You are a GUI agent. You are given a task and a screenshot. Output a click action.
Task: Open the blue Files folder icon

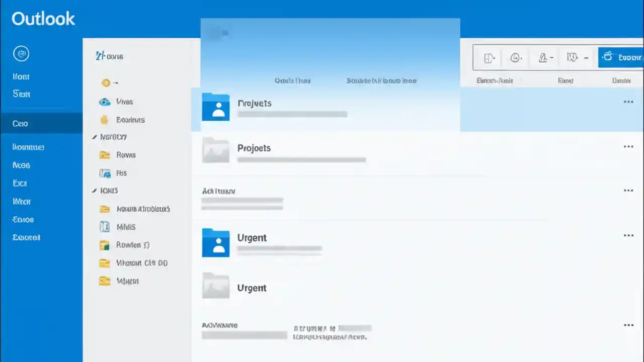tap(106, 173)
